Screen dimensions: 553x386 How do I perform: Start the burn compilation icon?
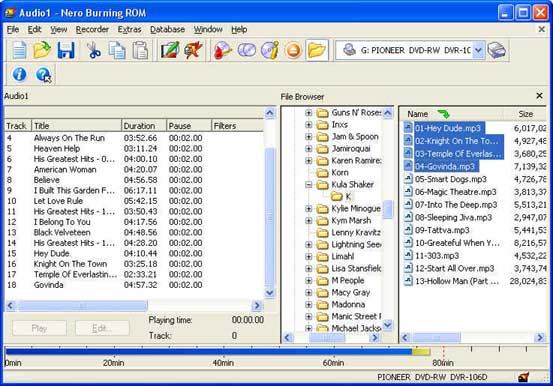(x=223, y=50)
